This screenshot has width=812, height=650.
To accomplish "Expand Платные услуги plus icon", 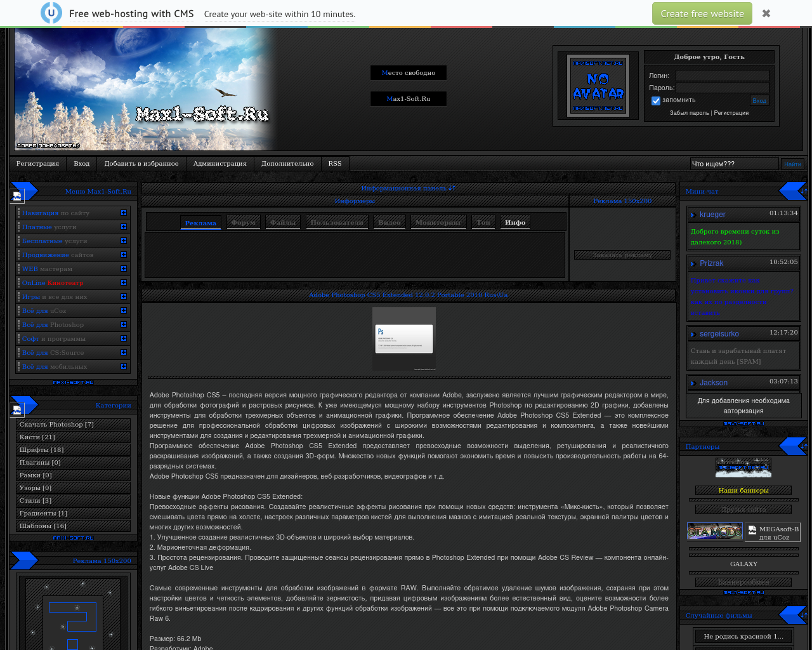I will coord(124,227).
